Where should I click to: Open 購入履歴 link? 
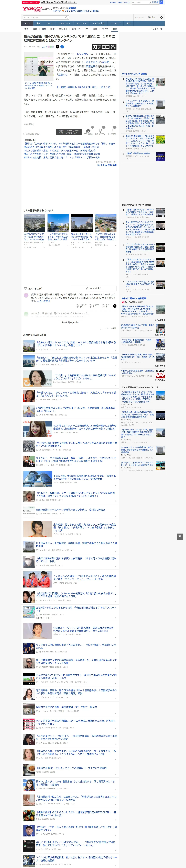pos(152,17)
